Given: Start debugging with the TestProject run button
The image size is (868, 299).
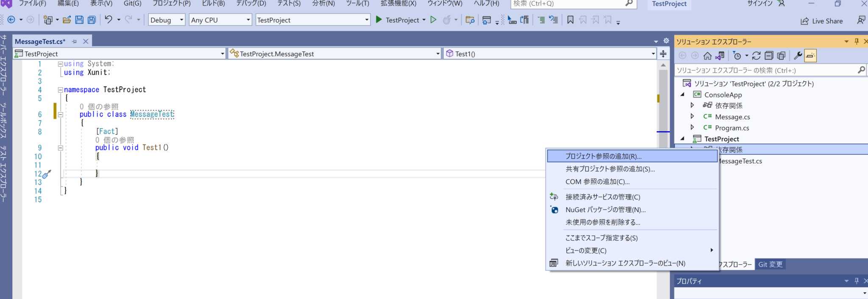Looking at the screenshot, I should 401,20.
